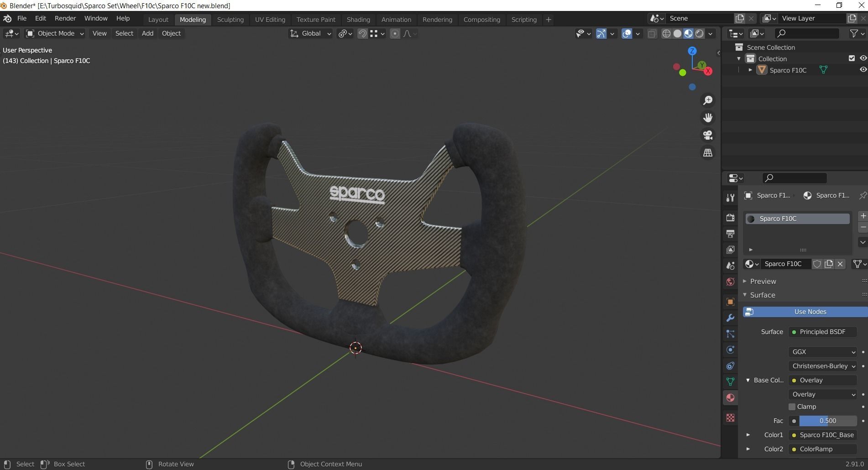Expand the Color1 input row
868x470 pixels.
(x=748, y=435)
